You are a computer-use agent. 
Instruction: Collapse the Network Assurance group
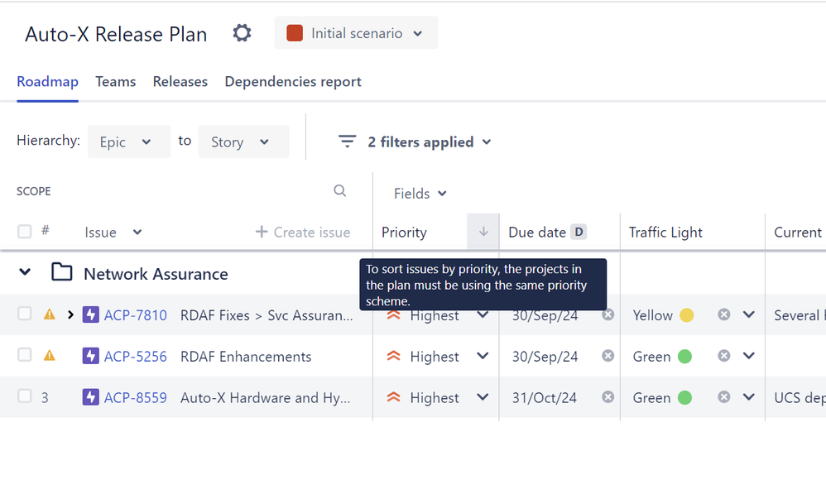click(x=25, y=272)
